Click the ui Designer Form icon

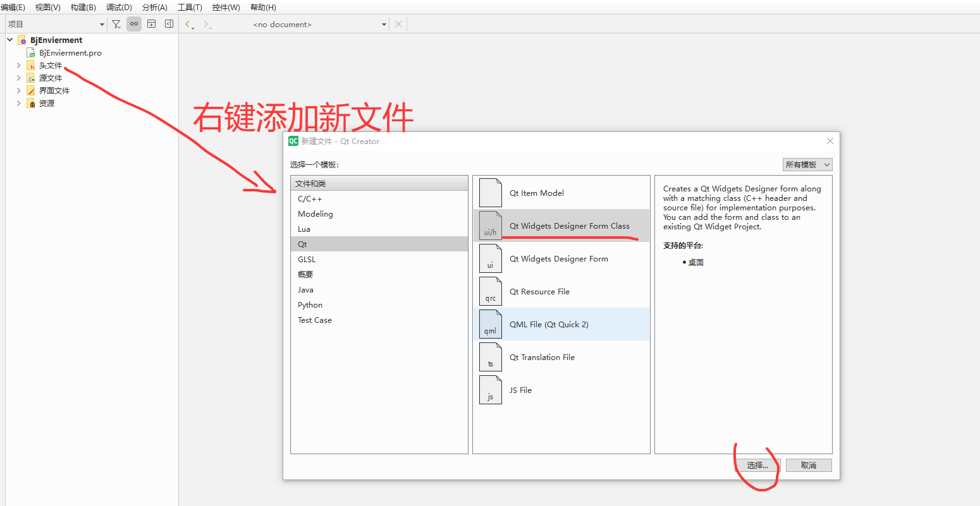point(491,258)
